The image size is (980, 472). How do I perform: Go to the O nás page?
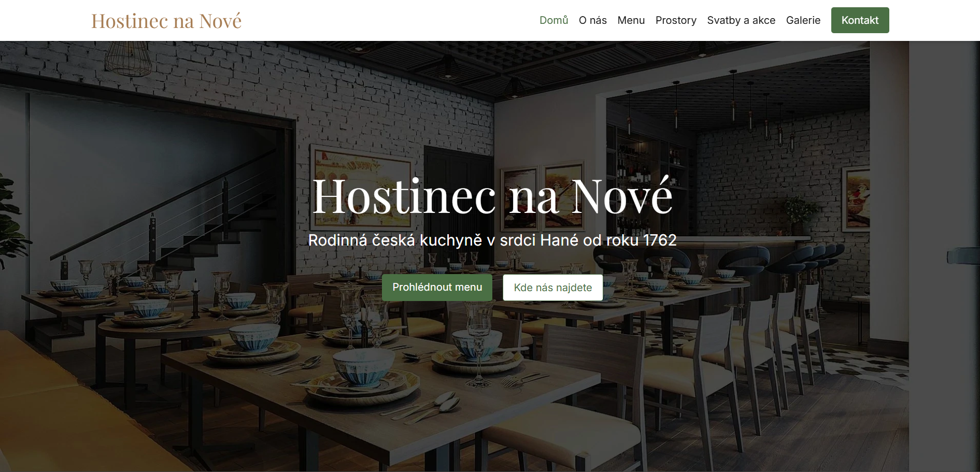click(592, 20)
